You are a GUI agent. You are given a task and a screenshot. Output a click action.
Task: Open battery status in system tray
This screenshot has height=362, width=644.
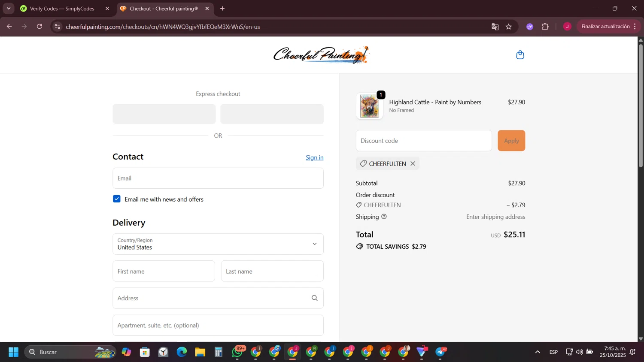pyautogui.click(x=589, y=352)
